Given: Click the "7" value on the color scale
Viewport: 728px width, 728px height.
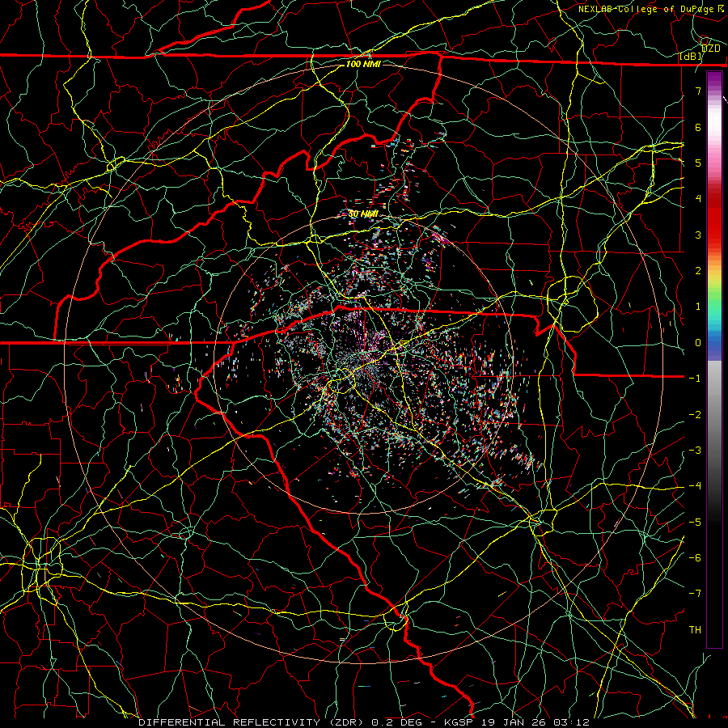Looking at the screenshot, I should 698,91.
